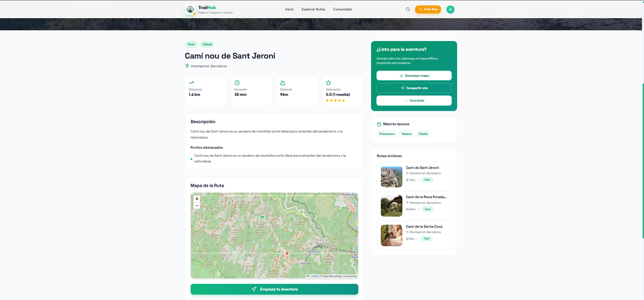Click the green start marker on map
The height and width of the screenshot is (300, 644).
click(262, 217)
